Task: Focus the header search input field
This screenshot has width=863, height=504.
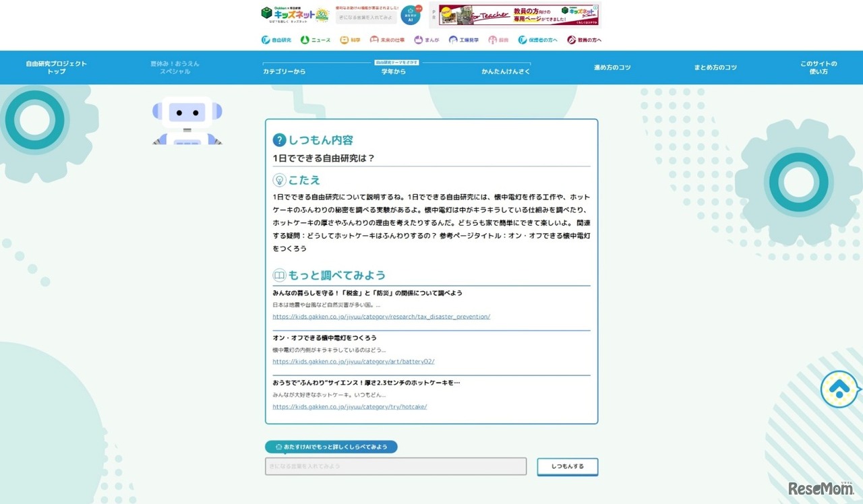Action: pos(366,17)
